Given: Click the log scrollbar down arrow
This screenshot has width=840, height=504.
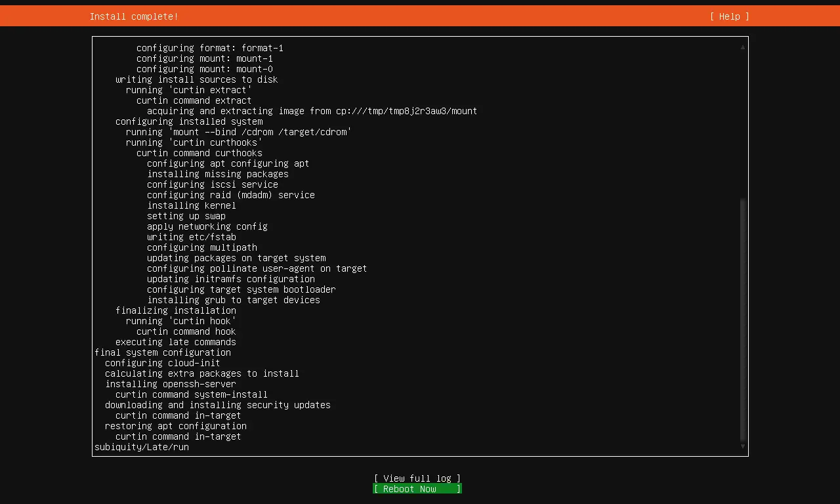Looking at the screenshot, I should tap(743, 446).
